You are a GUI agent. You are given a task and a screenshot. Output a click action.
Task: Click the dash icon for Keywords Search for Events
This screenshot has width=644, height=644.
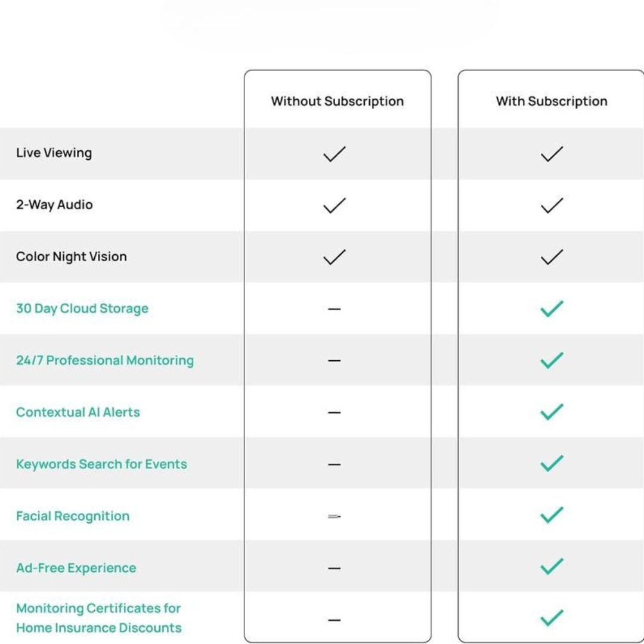click(x=335, y=465)
